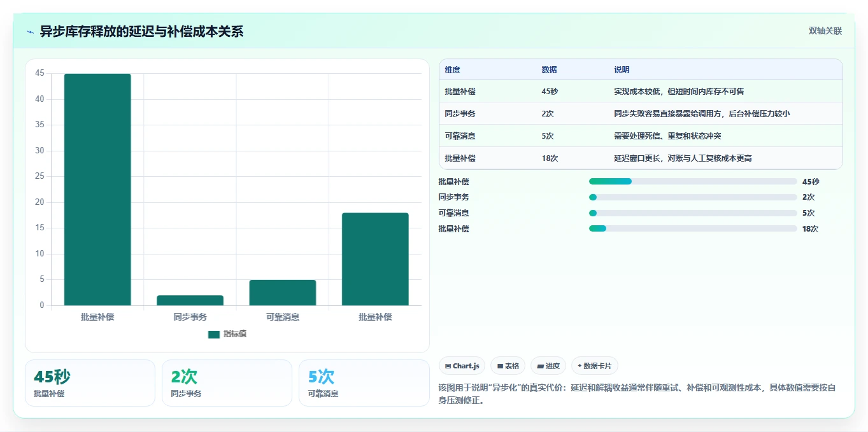The image size is (868, 432).
Task: Select the 可靠消息 bar in the chart
Action: point(282,293)
